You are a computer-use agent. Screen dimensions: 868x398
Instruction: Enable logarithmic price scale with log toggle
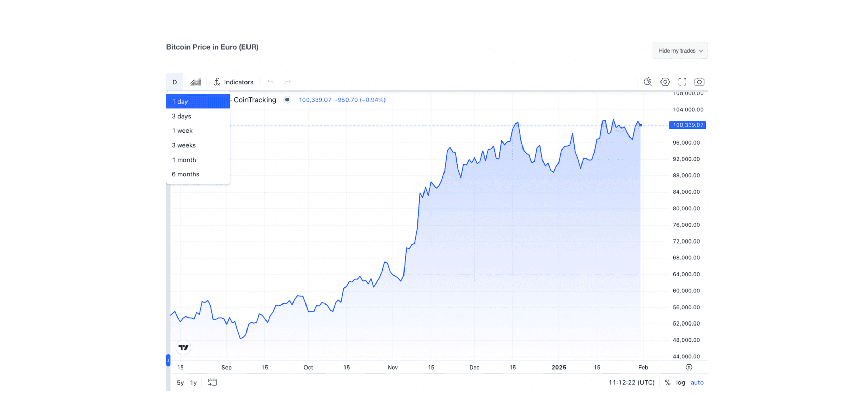680,382
